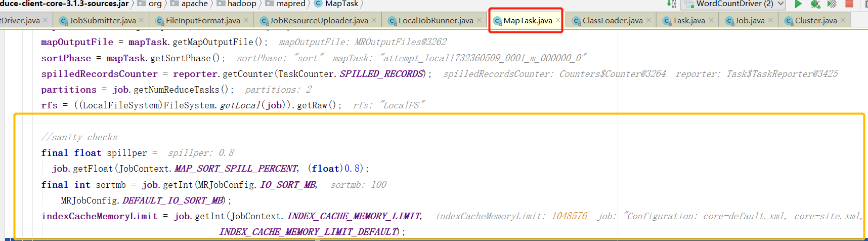
Task: Click the DEFAULT_IO_SORT_MB constant
Action: coord(173,200)
